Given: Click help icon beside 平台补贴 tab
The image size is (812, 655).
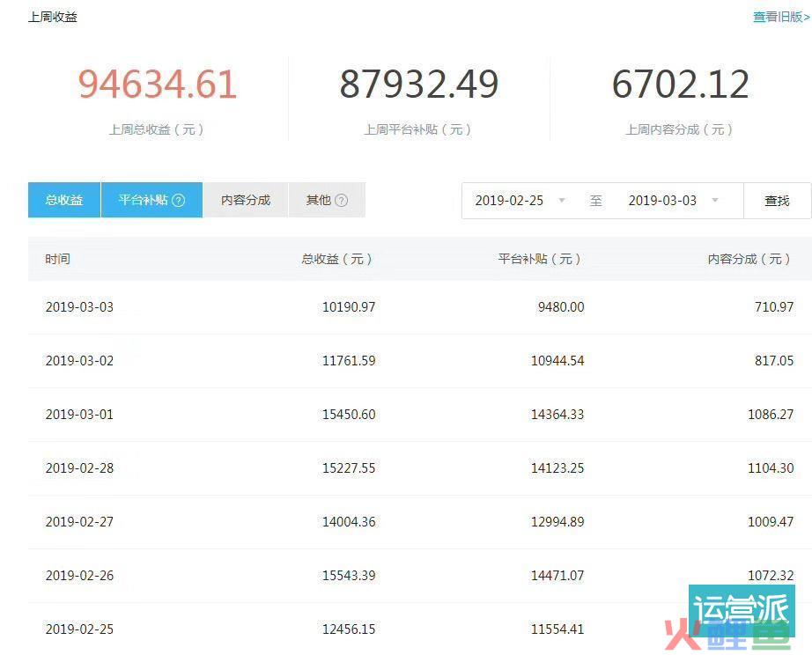Looking at the screenshot, I should (x=178, y=200).
